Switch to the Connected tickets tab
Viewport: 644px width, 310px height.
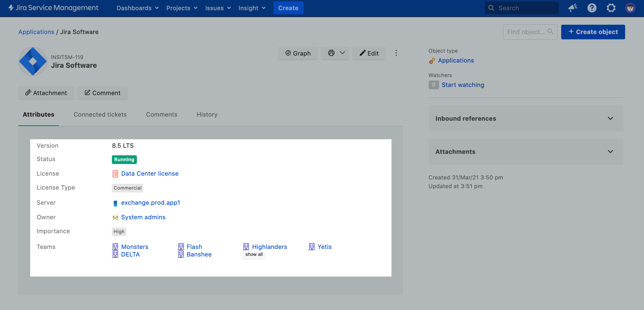pos(100,115)
